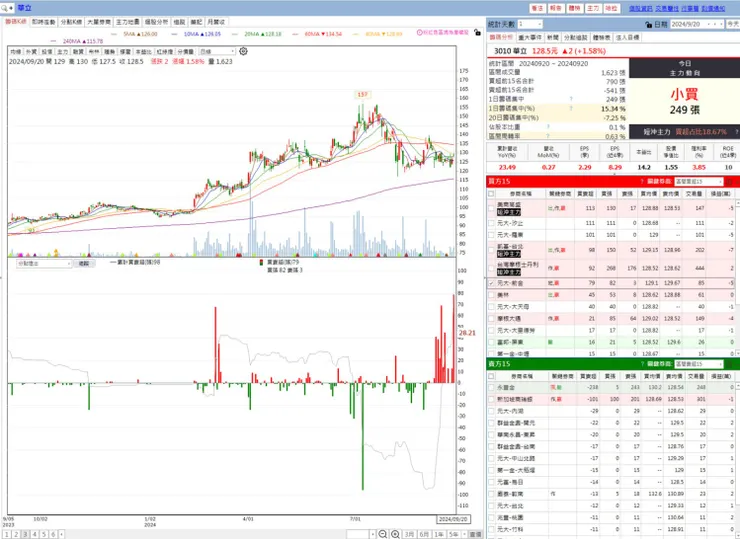Set chart range to 1年
This screenshot has width=740, height=539.
(439, 534)
